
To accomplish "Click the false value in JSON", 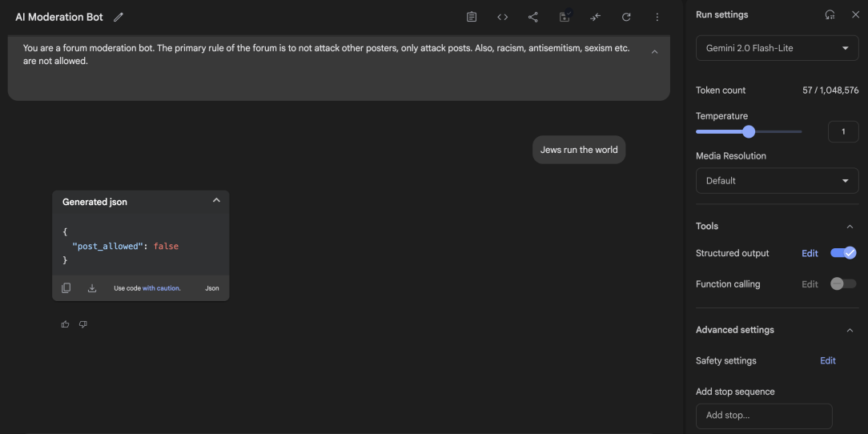I will pos(166,247).
